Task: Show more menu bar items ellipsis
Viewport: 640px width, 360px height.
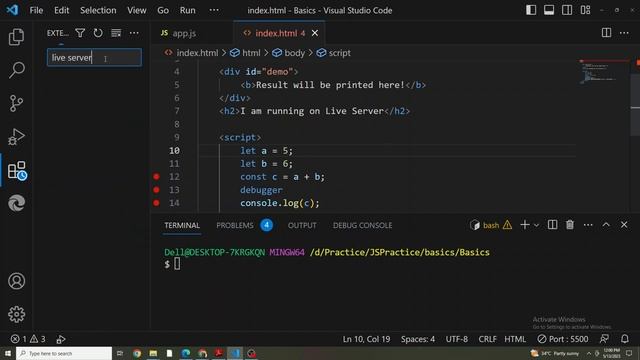Action: [x=214, y=10]
